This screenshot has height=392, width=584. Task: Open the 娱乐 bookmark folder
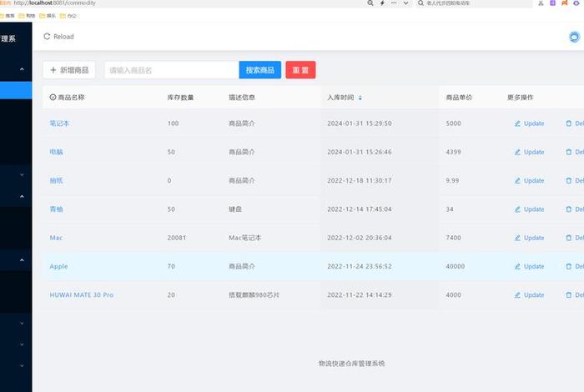click(x=48, y=16)
